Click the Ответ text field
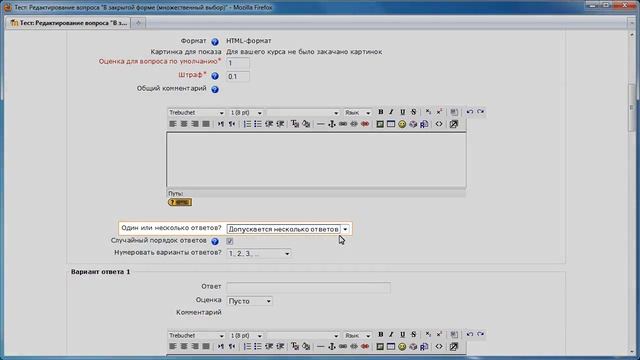 click(x=309, y=287)
